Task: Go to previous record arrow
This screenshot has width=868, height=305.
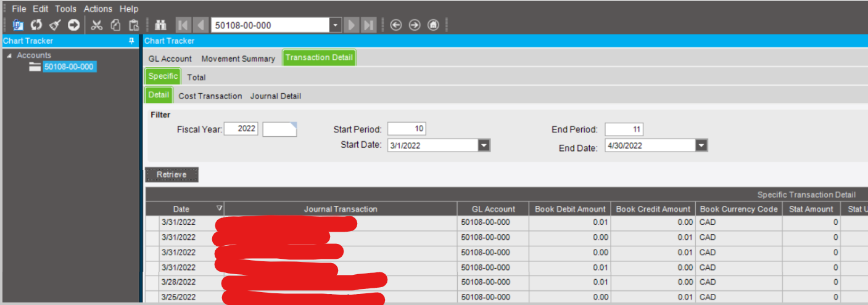Action: (200, 25)
